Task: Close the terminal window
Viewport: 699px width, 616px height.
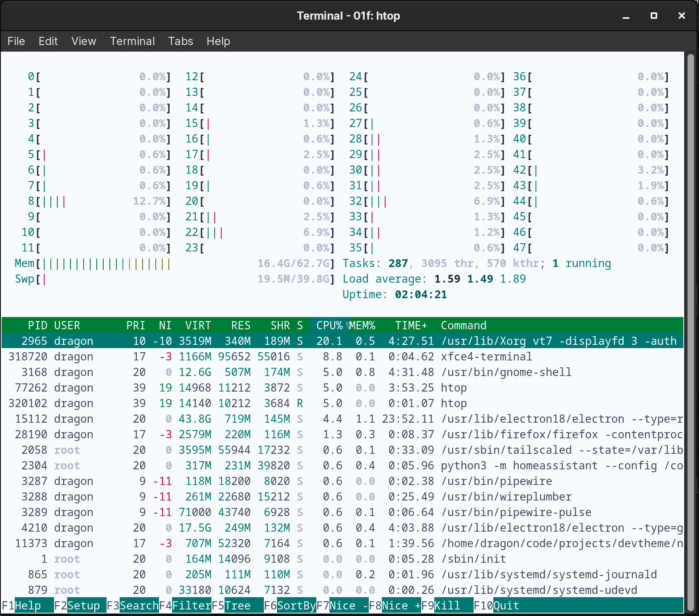Action: pos(682,16)
